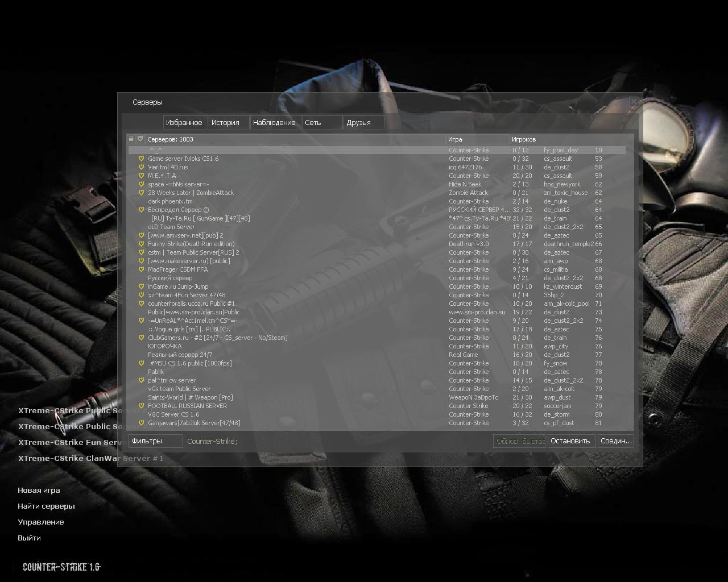Click the shield icon next to pal^tm cw server
Viewport: 728px width, 582px height.
pyautogui.click(x=141, y=380)
